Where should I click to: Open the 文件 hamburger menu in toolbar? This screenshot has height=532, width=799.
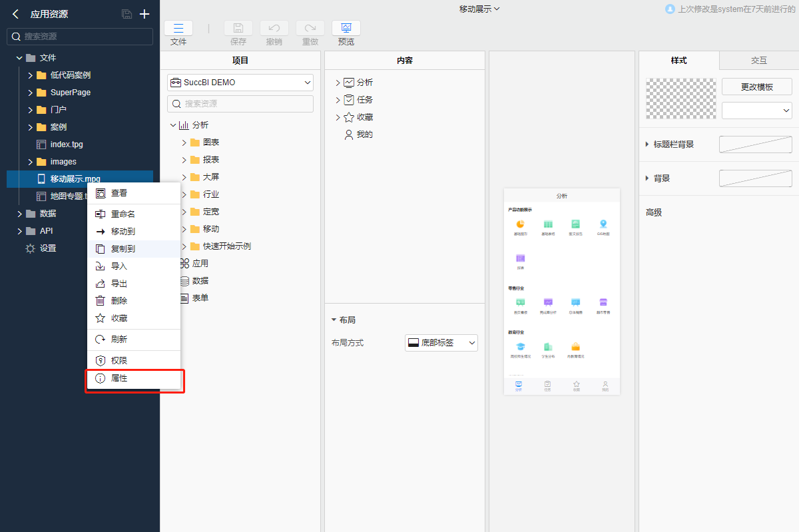[178, 28]
